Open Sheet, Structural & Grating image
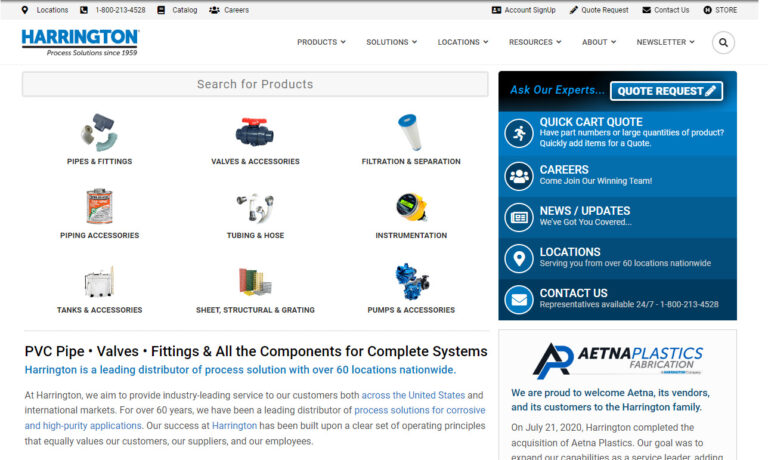Viewport: 768px width, 460px height. (x=255, y=282)
